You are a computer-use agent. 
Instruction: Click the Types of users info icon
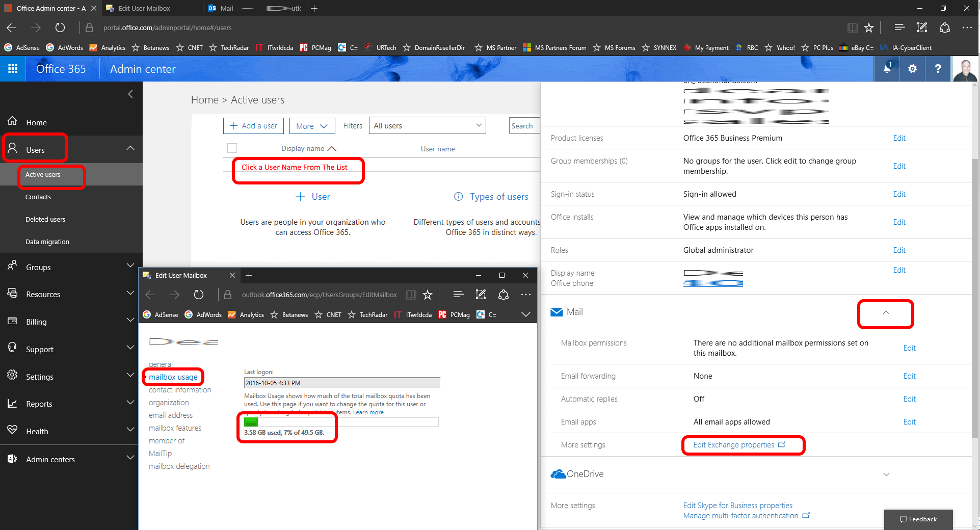pyautogui.click(x=458, y=197)
